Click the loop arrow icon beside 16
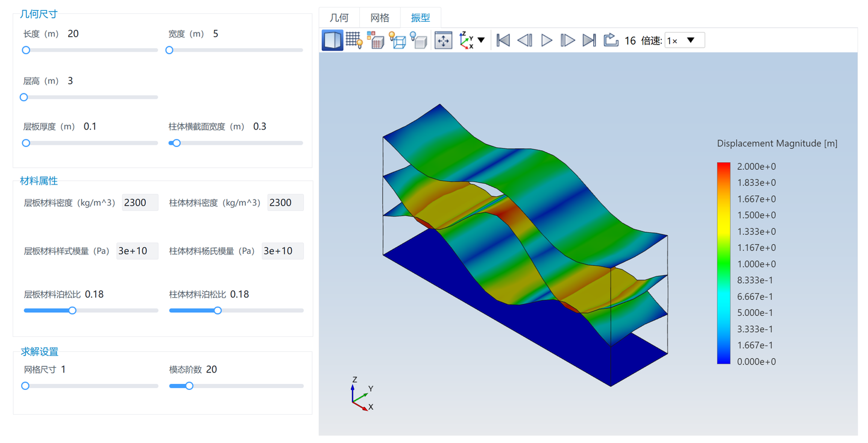This screenshot has height=443, width=868. point(611,40)
